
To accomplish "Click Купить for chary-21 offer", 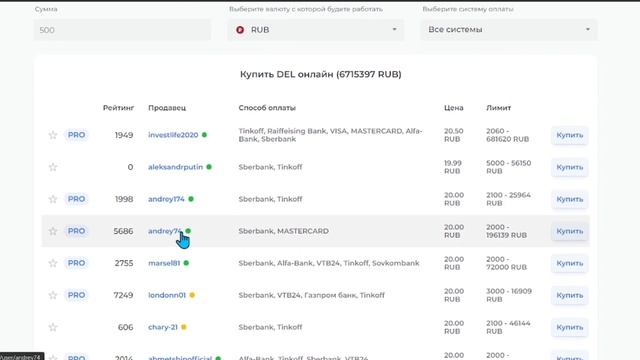I will coord(570,327).
